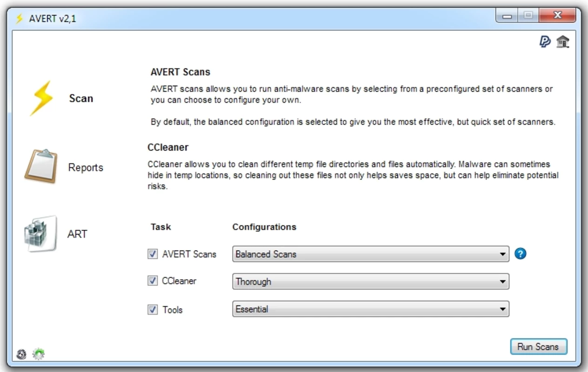Uncheck the CCleaner task checkbox
Image resolution: width=588 pixels, height=372 pixels.
[153, 281]
